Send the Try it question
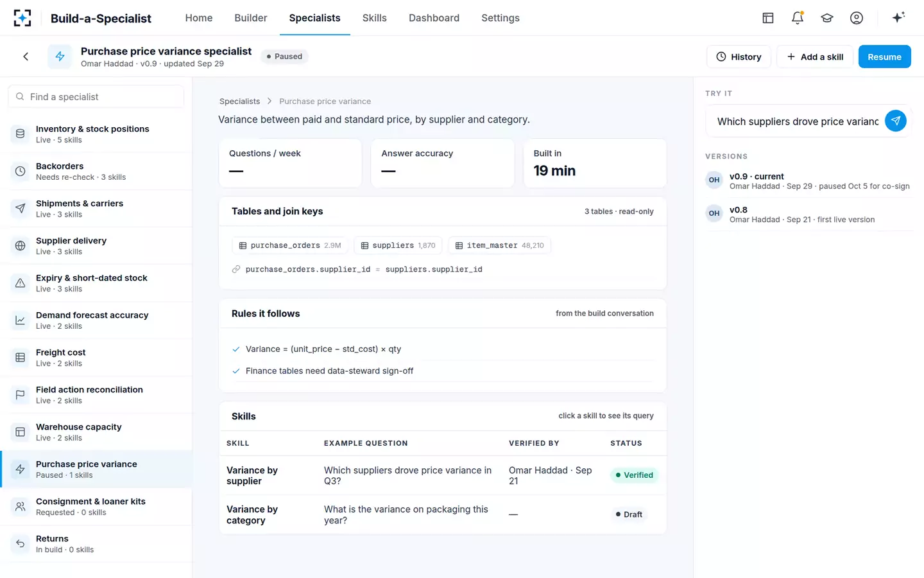Image resolution: width=924 pixels, height=578 pixels. [895, 121]
